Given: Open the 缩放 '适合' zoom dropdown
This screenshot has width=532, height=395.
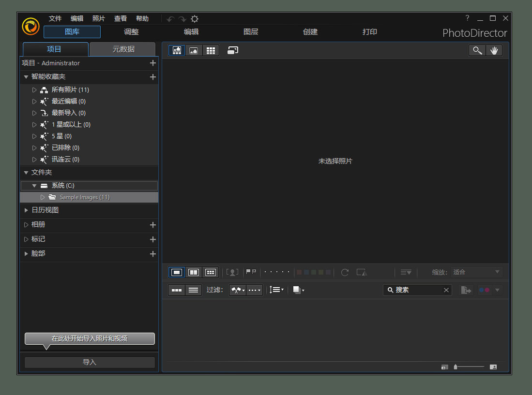Looking at the screenshot, I should pyautogui.click(x=476, y=272).
